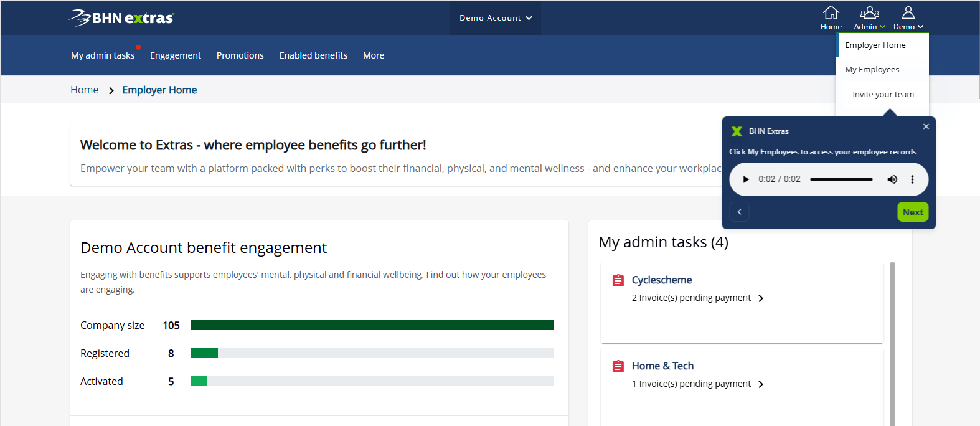Open audio player three-dot options
This screenshot has width=980, height=426.
pyautogui.click(x=912, y=179)
